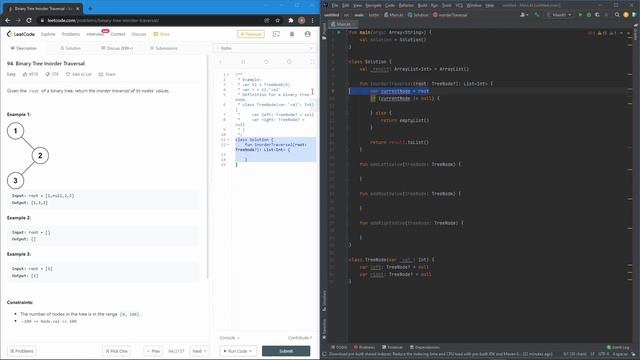Open the Submissions tab
Screen dimensions: 640x360
click(164, 48)
